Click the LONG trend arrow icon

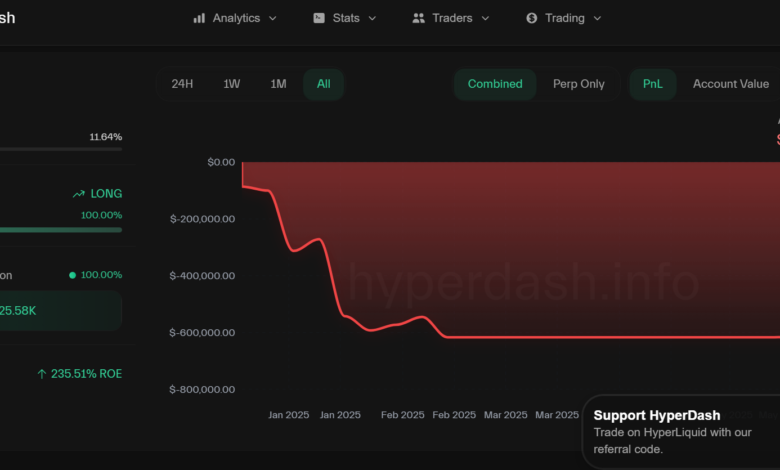click(79, 194)
